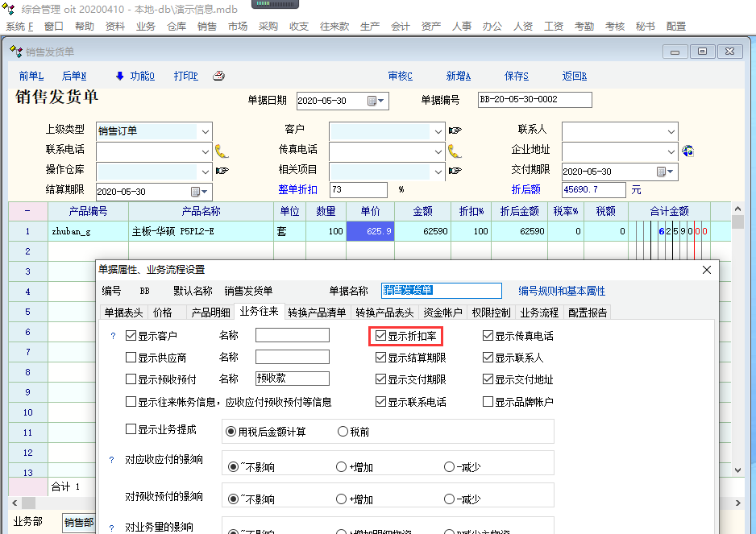Click the phone icon beside 传真电话
Image resolution: width=756 pixels, height=534 pixels.
(455, 151)
